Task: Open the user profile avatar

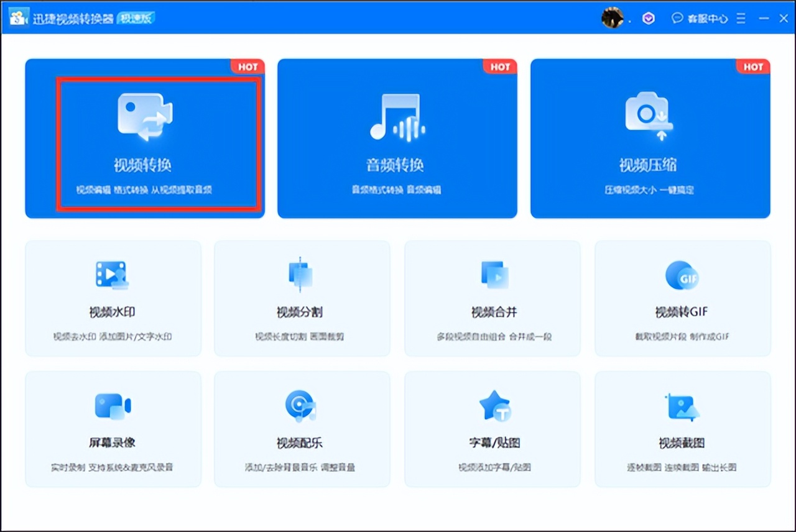Action: 613,18
